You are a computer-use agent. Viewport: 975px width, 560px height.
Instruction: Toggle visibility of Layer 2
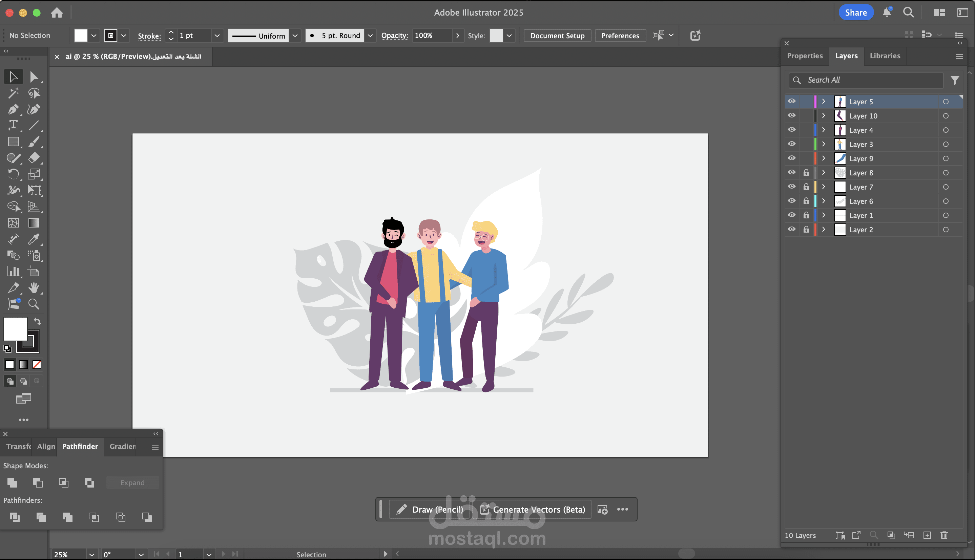pos(791,229)
